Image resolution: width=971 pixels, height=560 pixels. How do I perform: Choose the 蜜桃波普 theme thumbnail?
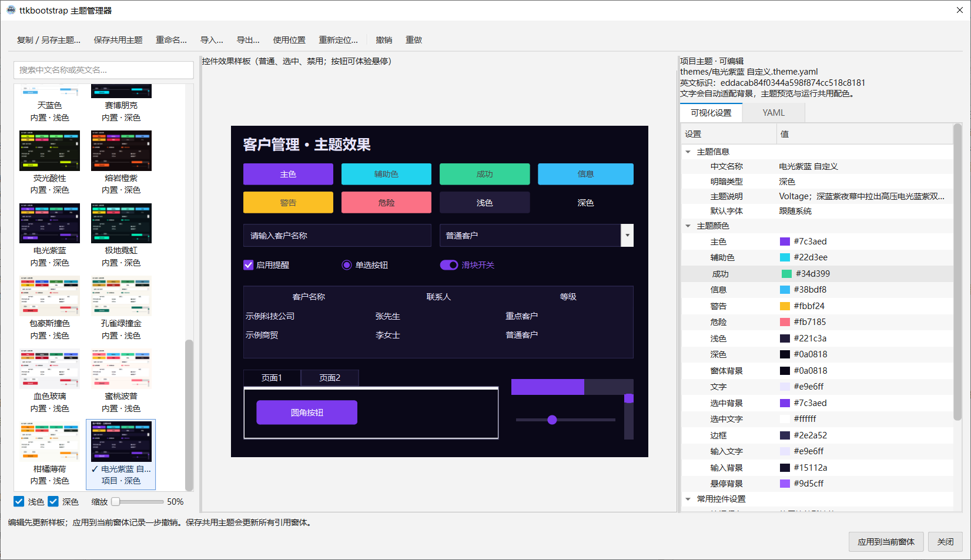pyautogui.click(x=121, y=369)
